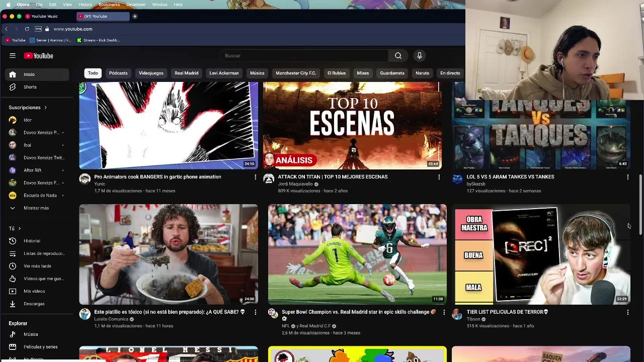The image size is (644, 362).
Task: Open options for Pro Animators video
Action: pyautogui.click(x=255, y=177)
